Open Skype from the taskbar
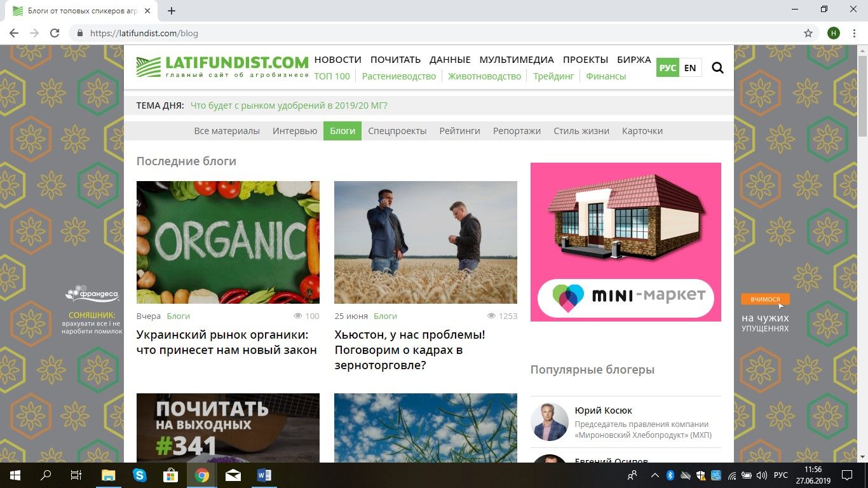 point(140,475)
